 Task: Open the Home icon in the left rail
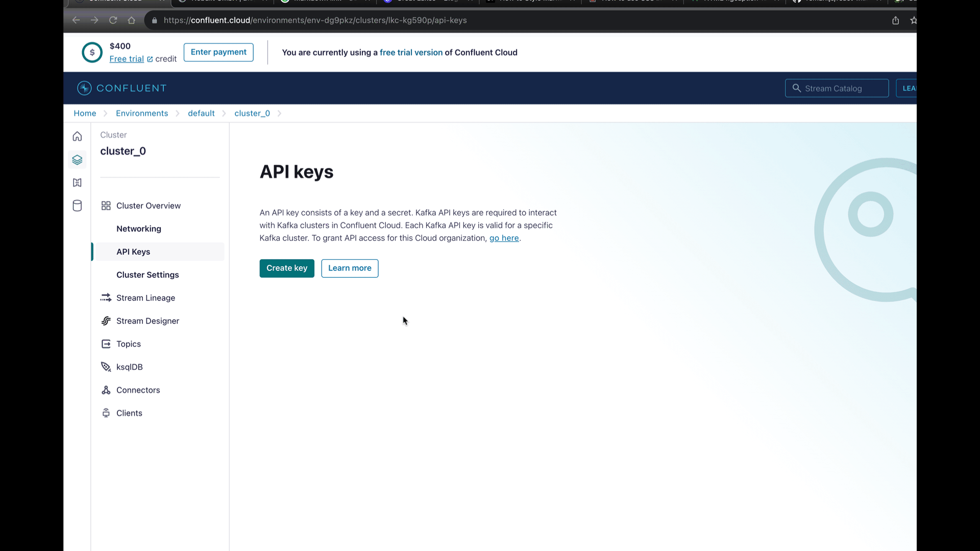77,136
